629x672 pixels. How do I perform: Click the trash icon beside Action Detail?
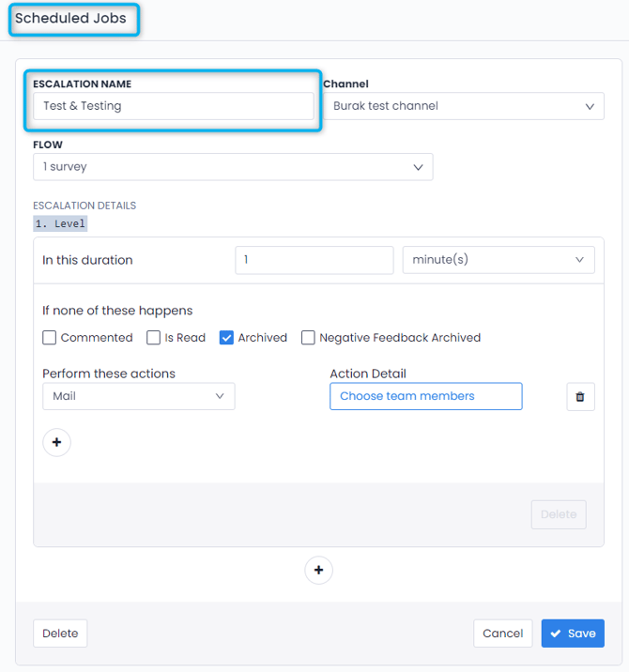point(580,397)
